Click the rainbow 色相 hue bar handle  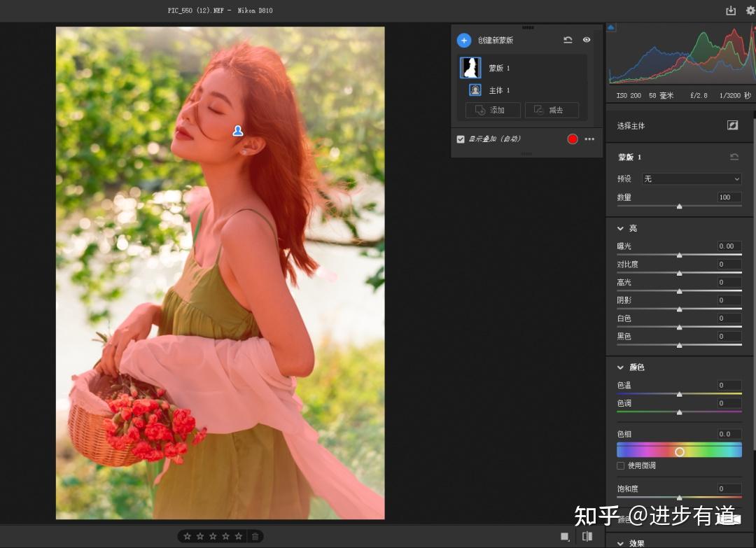(679, 451)
